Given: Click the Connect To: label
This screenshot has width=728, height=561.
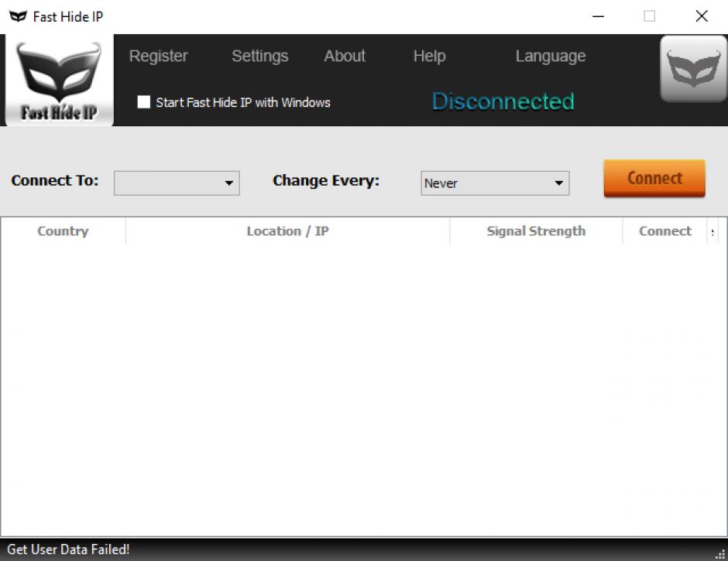Looking at the screenshot, I should pyautogui.click(x=55, y=180).
